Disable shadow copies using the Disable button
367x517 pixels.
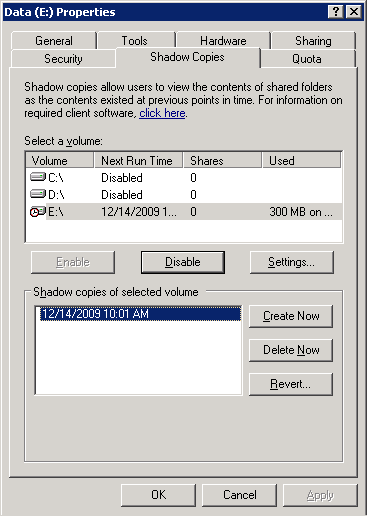click(183, 262)
